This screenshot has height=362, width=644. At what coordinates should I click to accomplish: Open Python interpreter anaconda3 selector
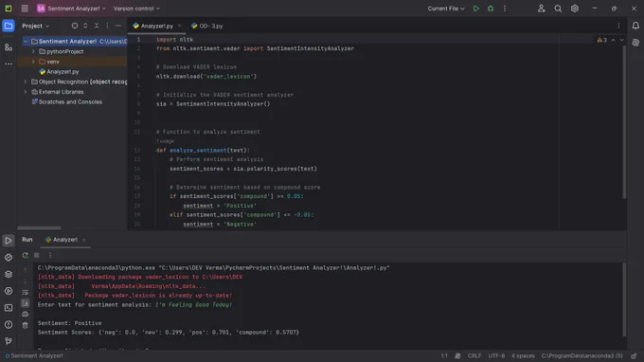click(582, 355)
